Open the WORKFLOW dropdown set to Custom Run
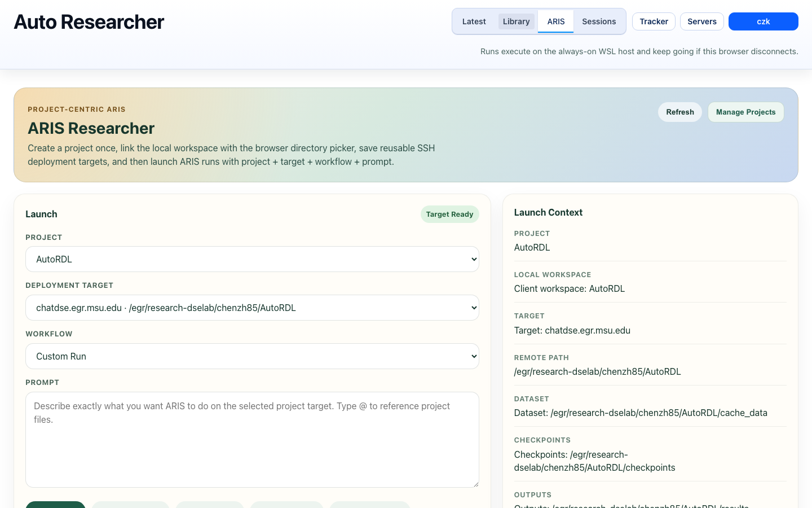Screen dimensions: 812x508 click(252, 356)
